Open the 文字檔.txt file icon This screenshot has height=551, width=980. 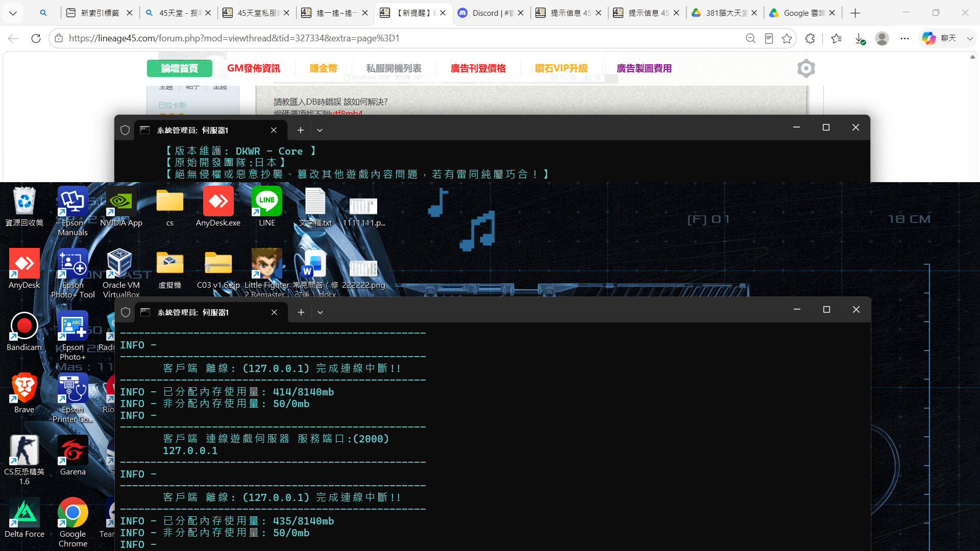tap(315, 207)
